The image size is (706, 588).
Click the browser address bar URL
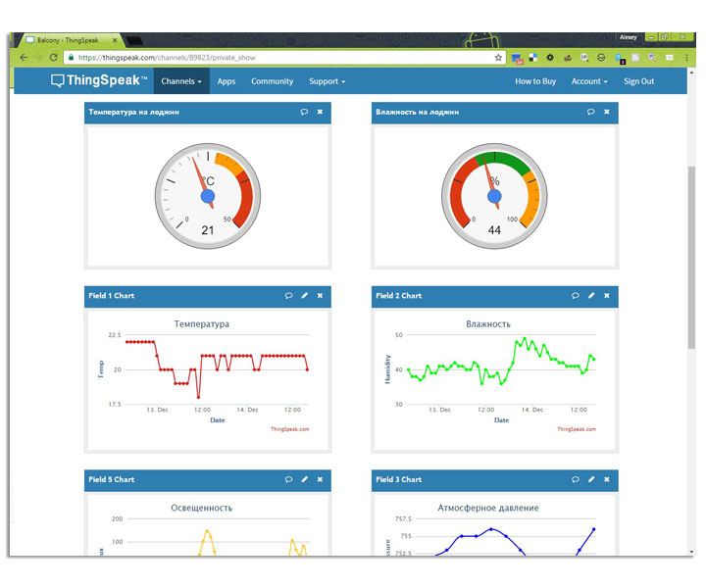[x=245, y=58]
